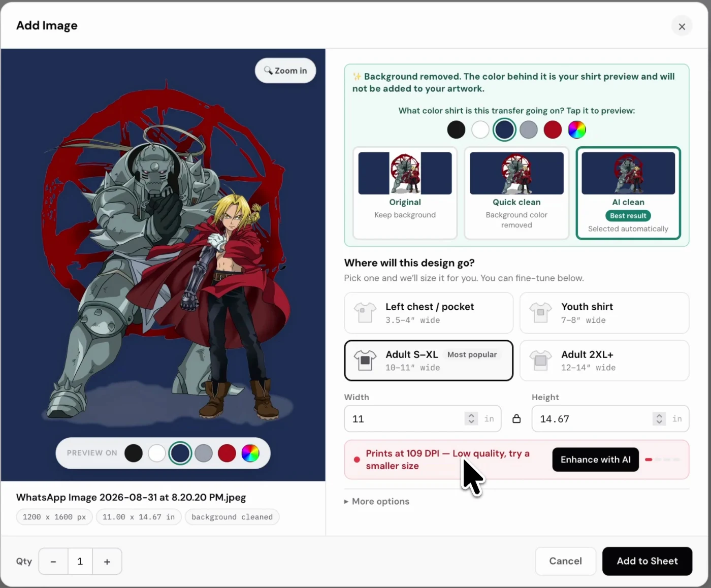Select red shirt color in top swatch row
The width and height of the screenshot is (711, 588).
point(553,129)
